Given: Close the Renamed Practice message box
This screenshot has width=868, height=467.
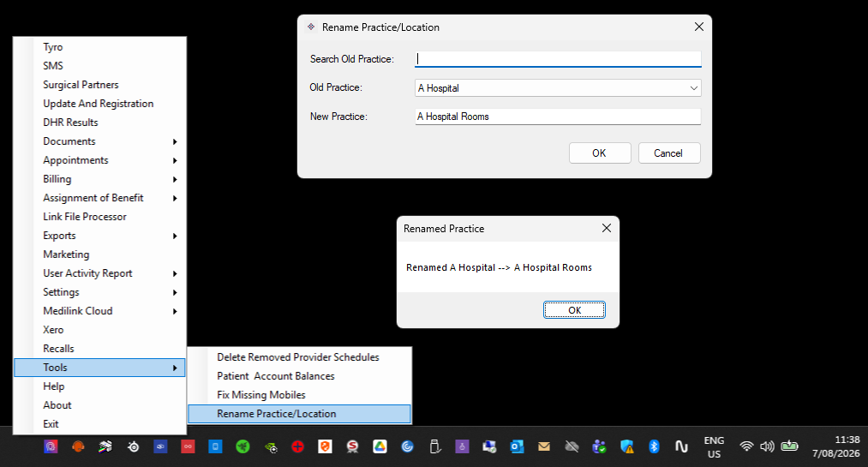Looking at the screenshot, I should coord(607,228).
